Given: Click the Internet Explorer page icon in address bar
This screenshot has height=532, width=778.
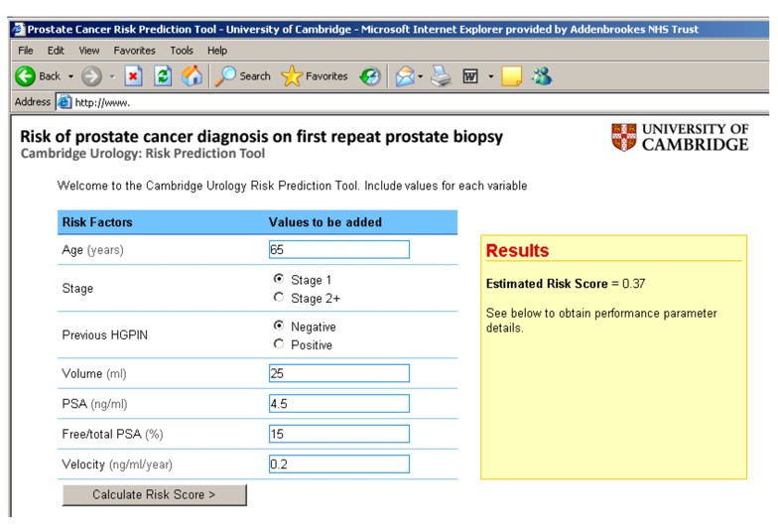Looking at the screenshot, I should tap(65, 102).
